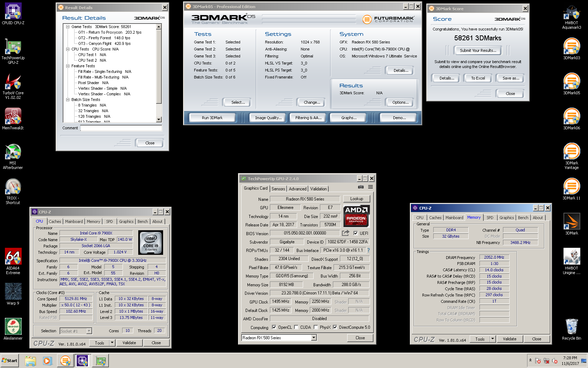Launch MSI Afterburner desktop icon
This screenshot has width=588, height=368.
[13, 156]
